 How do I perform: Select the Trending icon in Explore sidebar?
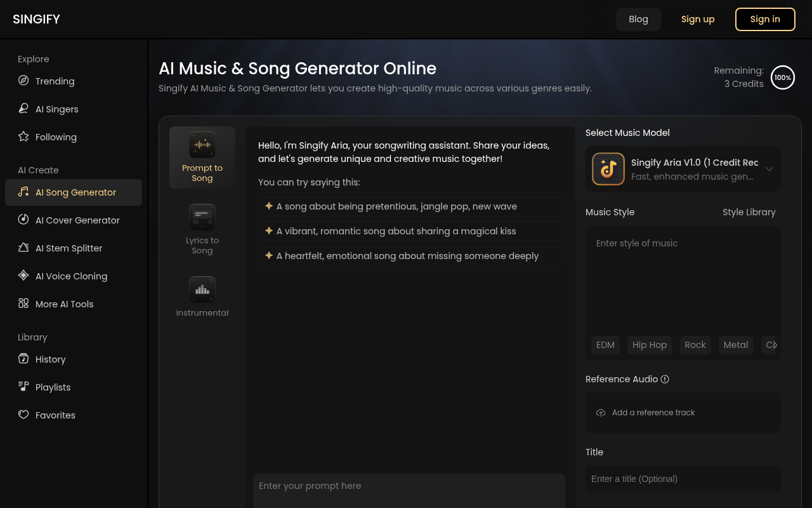tap(23, 81)
